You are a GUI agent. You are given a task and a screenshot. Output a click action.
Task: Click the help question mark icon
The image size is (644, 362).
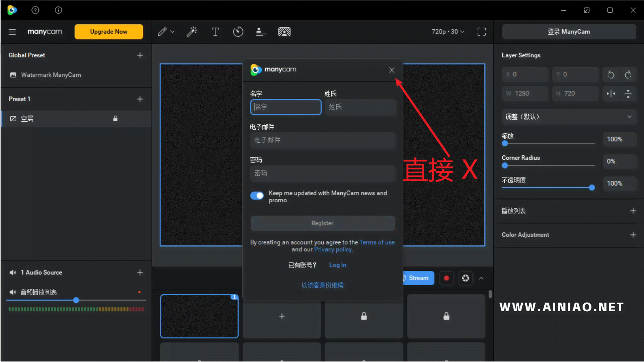click(35, 10)
